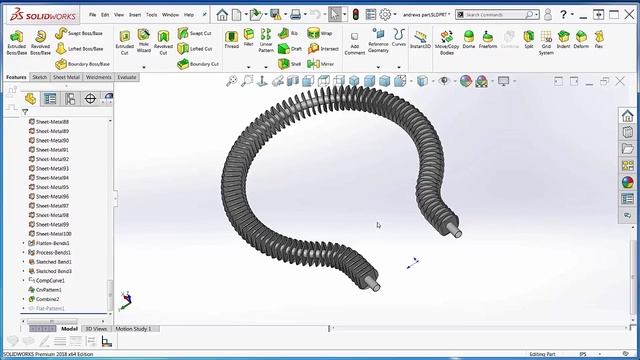Switch to the Weldments tab
Image resolution: width=640 pixels, height=360 pixels.
[99, 77]
